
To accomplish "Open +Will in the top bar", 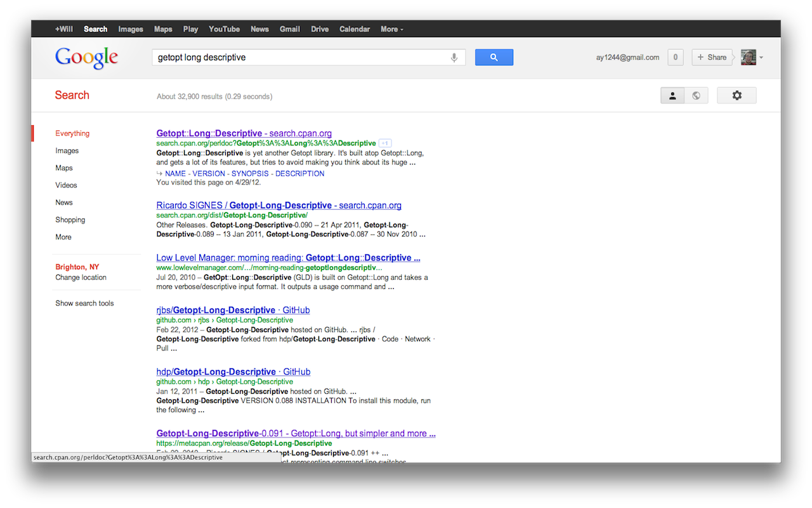I will [x=64, y=29].
